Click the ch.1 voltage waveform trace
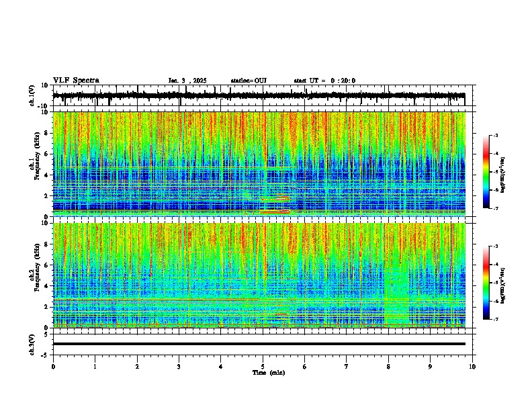 tap(259, 95)
